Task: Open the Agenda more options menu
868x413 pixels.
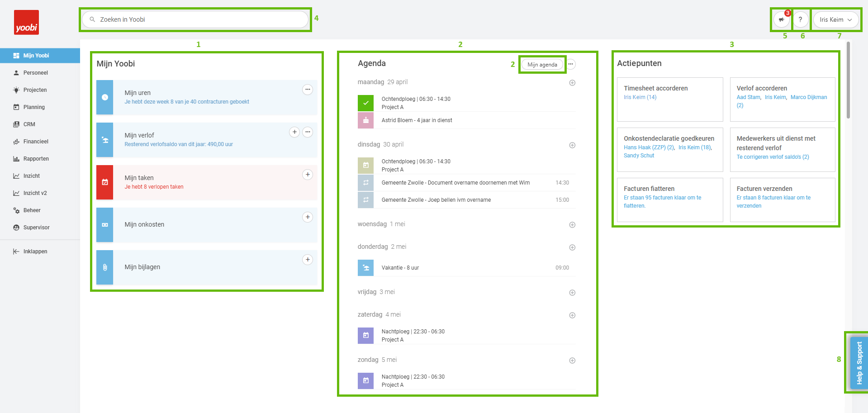Action: (571, 64)
